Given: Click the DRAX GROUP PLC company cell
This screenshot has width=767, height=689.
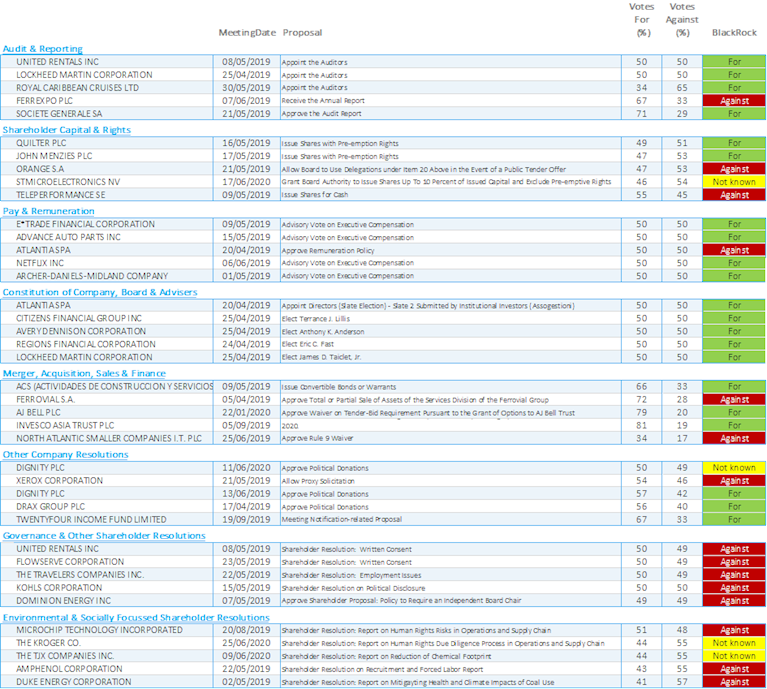Looking at the screenshot, I should [x=107, y=507].
